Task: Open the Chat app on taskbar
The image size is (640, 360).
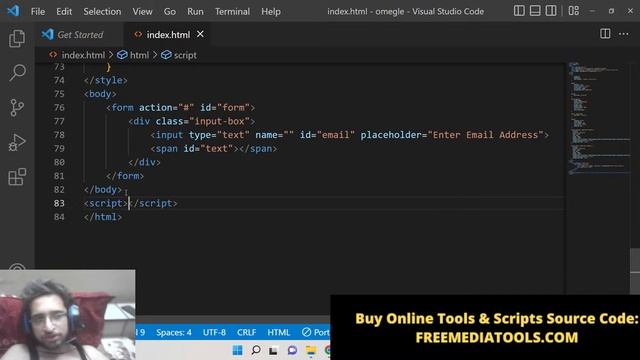Action: point(292,350)
